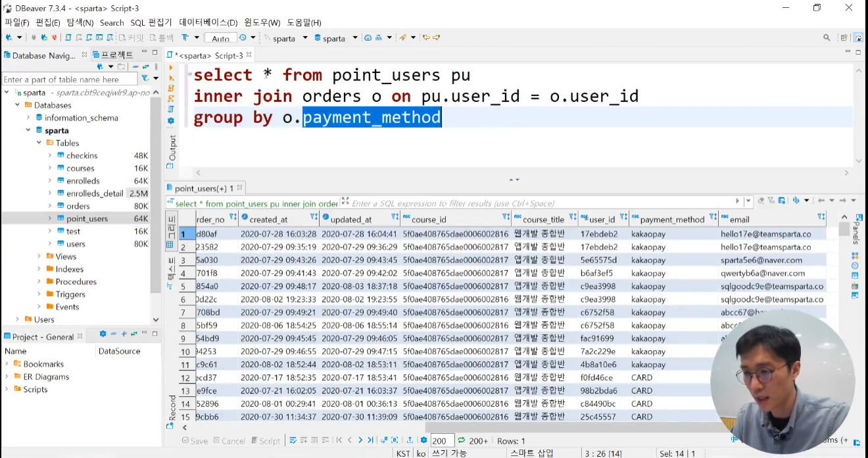The image size is (868, 458).
Task: Select the courses table
Action: click(80, 168)
